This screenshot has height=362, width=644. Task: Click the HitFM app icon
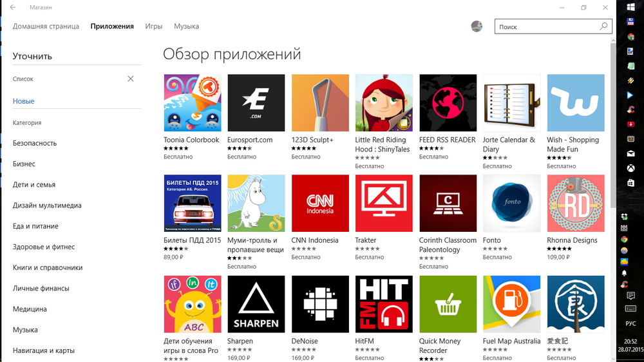tap(384, 304)
